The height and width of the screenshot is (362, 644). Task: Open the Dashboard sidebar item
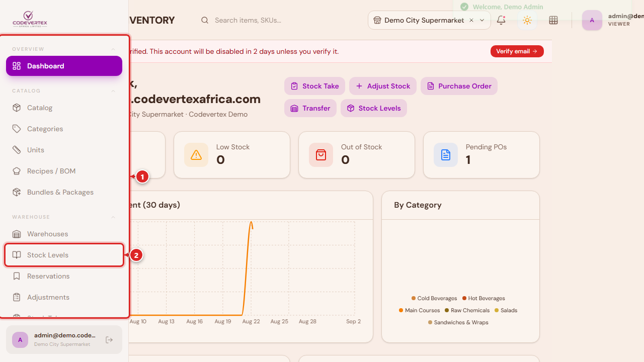[x=64, y=66]
